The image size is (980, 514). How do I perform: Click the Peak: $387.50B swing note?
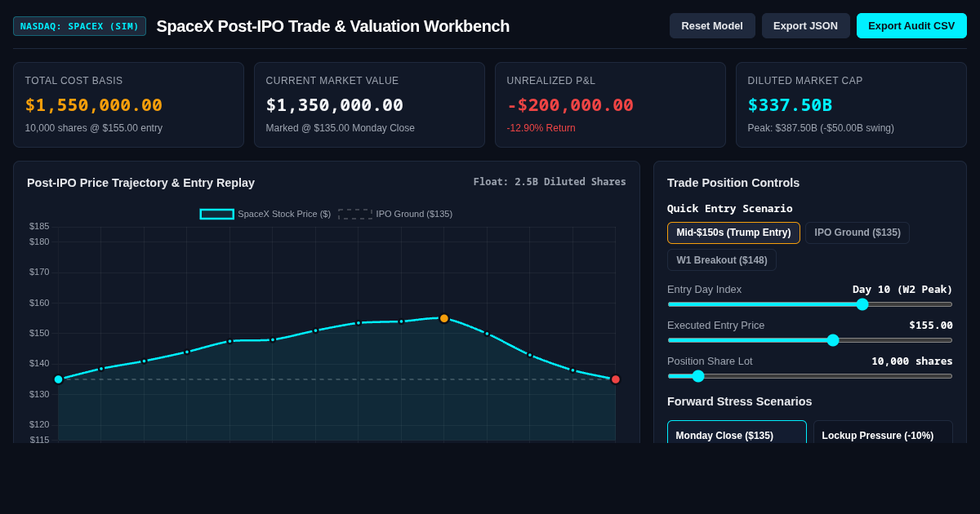(821, 128)
